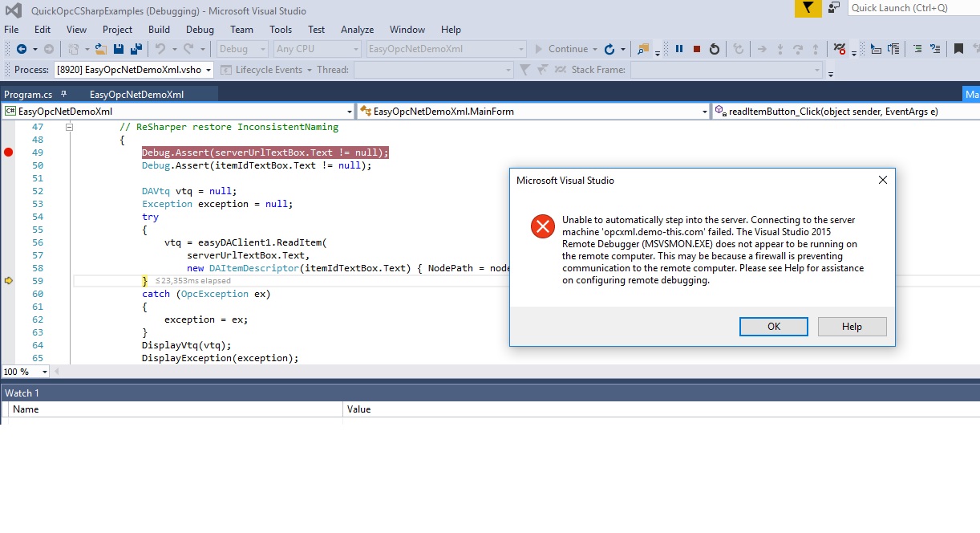Click the New Project toolbar icon

(x=74, y=49)
